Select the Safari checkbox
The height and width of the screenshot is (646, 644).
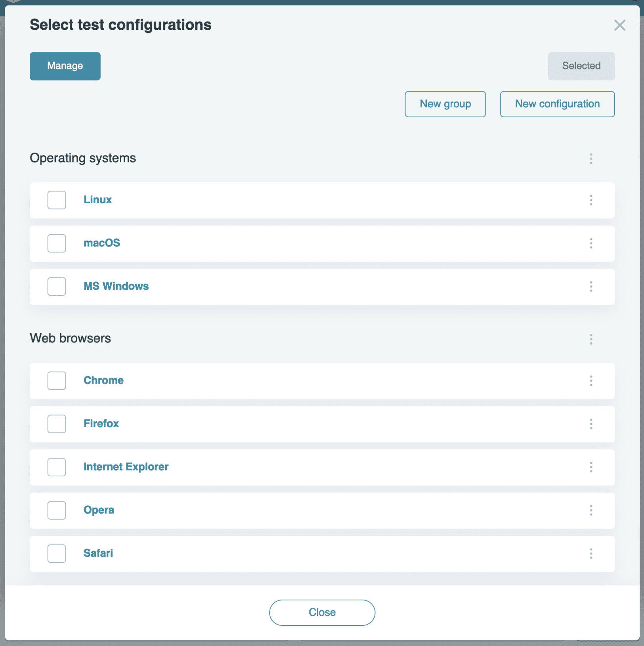pos(56,553)
